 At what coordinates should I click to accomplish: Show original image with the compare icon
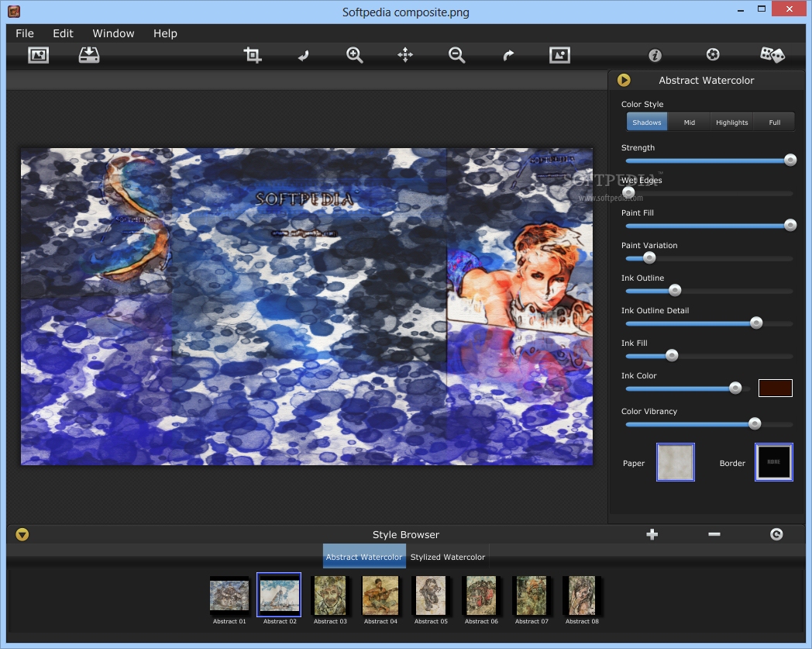[x=560, y=55]
